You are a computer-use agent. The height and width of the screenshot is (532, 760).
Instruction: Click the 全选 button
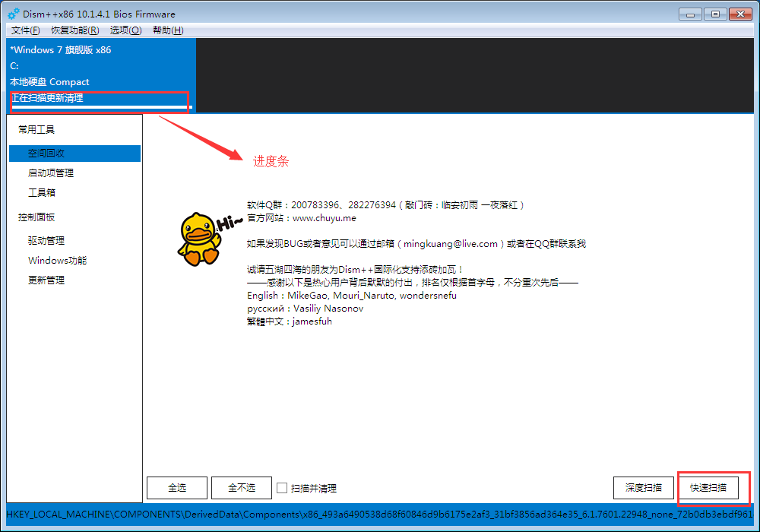pos(177,487)
